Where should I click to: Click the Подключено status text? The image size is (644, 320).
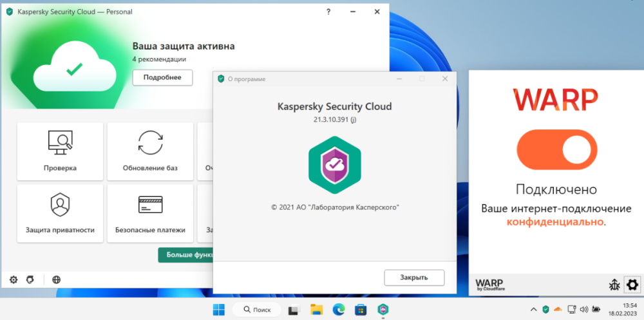tap(556, 189)
